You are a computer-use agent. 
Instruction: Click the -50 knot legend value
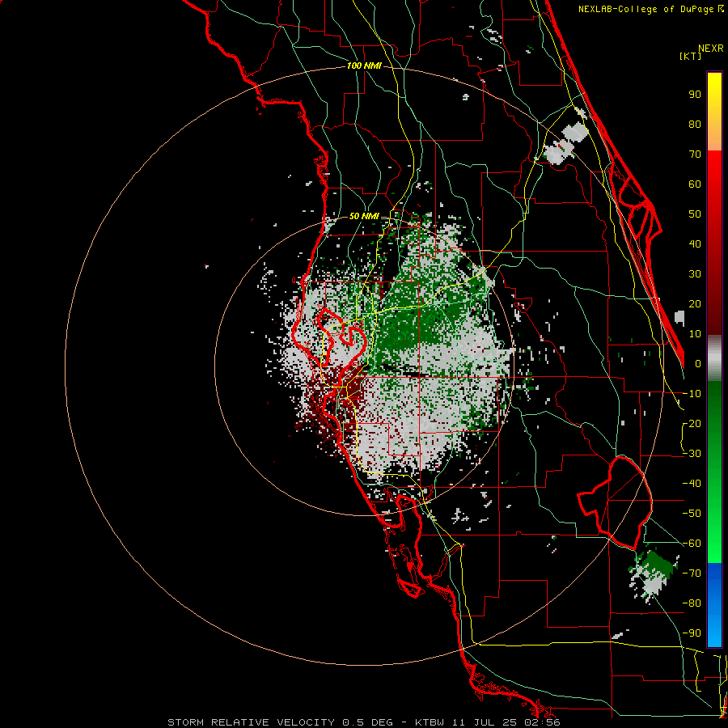[x=692, y=514]
